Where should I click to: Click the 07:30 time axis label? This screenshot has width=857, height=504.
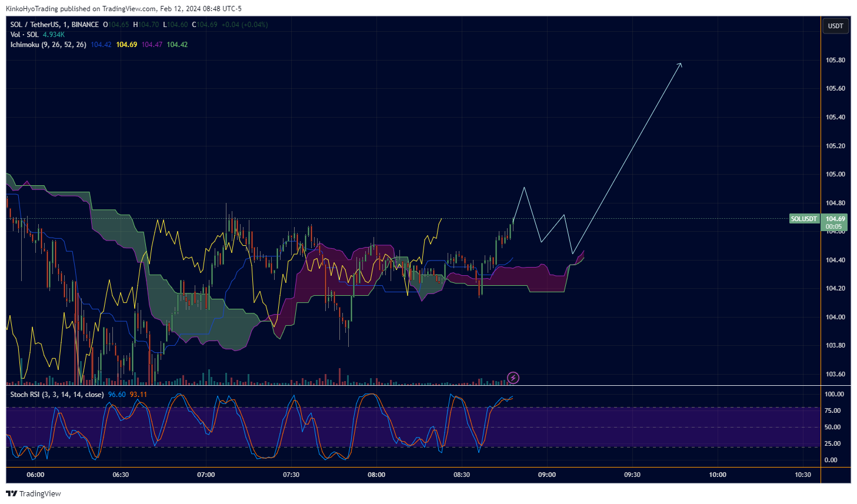coord(291,475)
